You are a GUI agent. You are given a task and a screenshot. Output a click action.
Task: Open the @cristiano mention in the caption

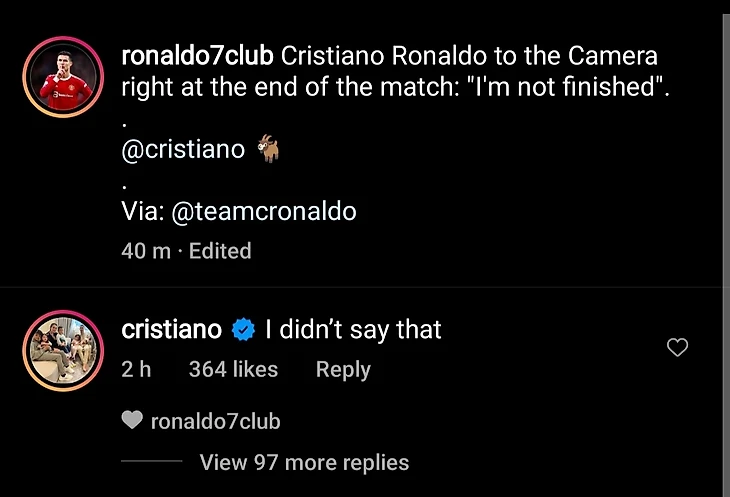[x=183, y=150]
